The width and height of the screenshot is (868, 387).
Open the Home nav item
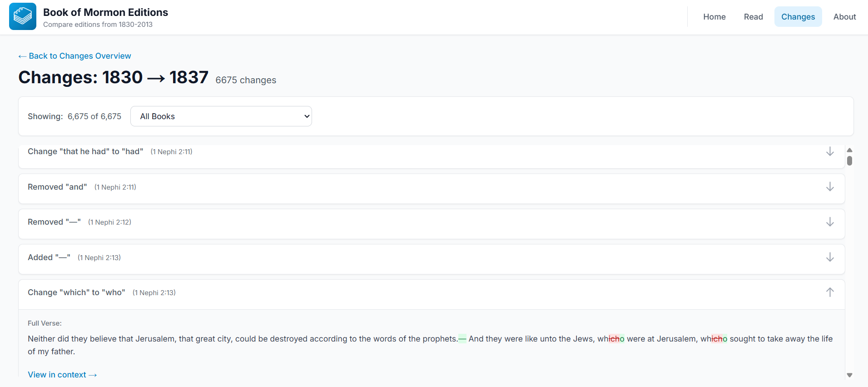click(x=714, y=17)
